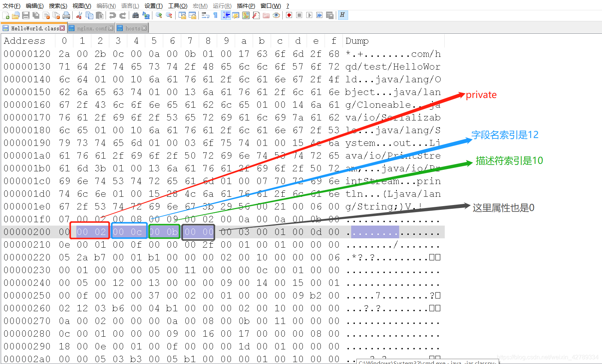
Task: Show the Document Map panel icon
Action: point(246,15)
